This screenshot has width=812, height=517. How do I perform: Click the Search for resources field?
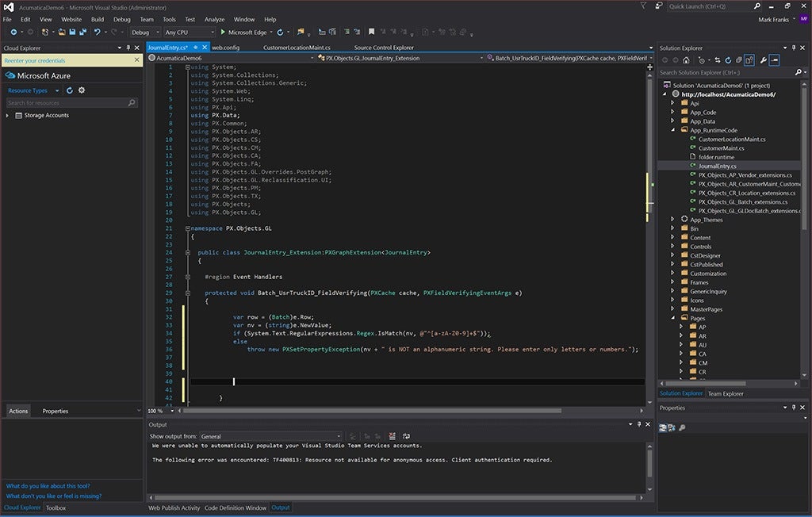coord(71,103)
